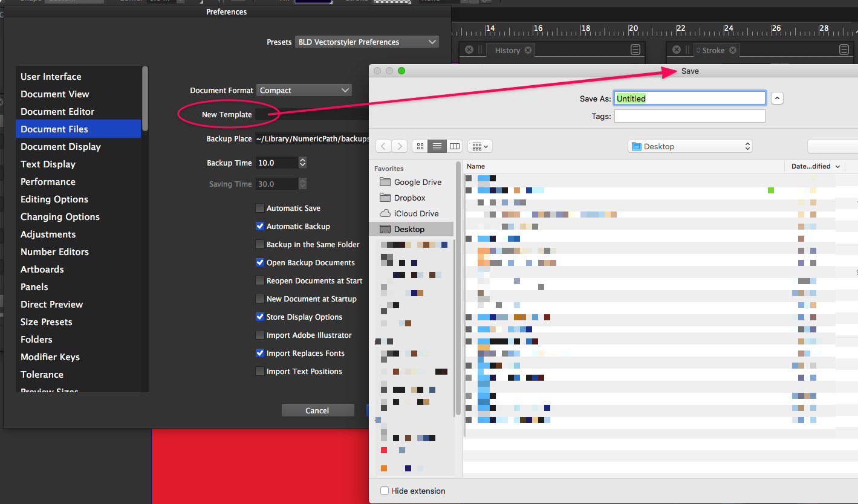Check the Hide extension checkbox
This screenshot has height=504, width=858.
(385, 491)
